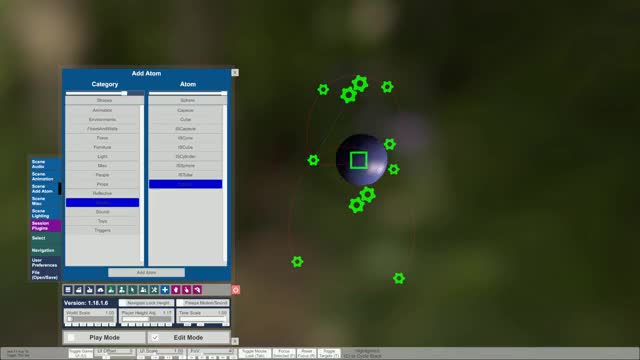Click the save scene icon left of the cloud

point(89,290)
